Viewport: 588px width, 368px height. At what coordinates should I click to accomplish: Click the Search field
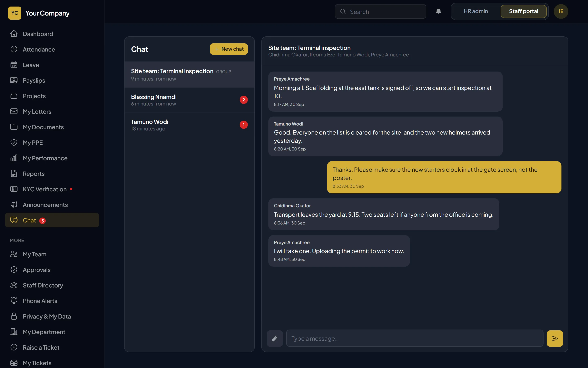[x=380, y=11]
